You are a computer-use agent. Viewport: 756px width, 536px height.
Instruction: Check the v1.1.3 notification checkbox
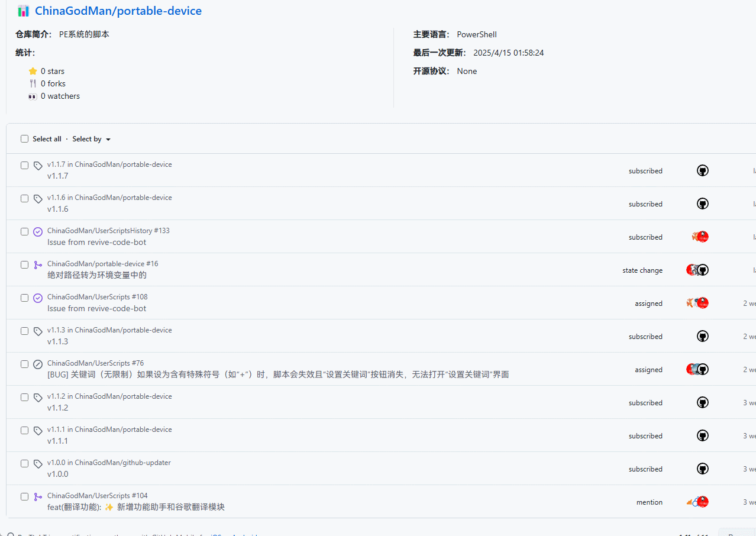point(24,331)
